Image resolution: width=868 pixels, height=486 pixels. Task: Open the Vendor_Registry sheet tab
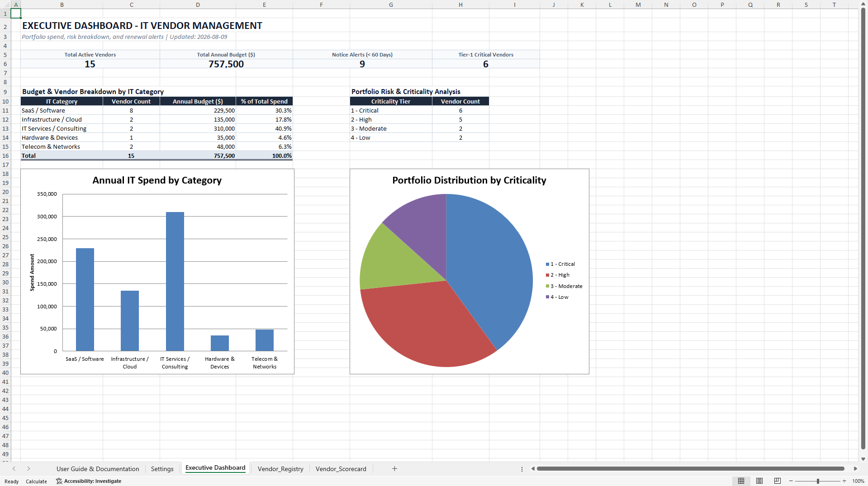point(280,469)
